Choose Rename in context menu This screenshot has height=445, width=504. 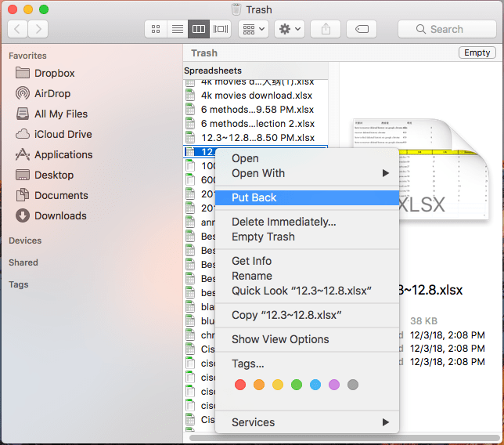pyautogui.click(x=307, y=276)
